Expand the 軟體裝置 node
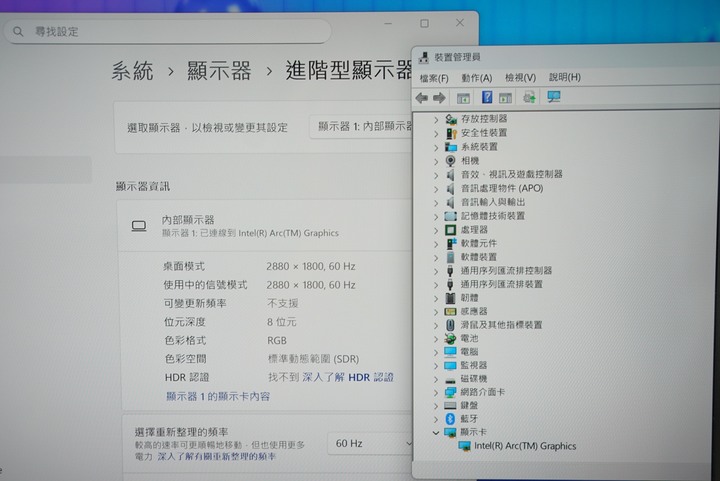This screenshot has width=720, height=481. [436, 257]
